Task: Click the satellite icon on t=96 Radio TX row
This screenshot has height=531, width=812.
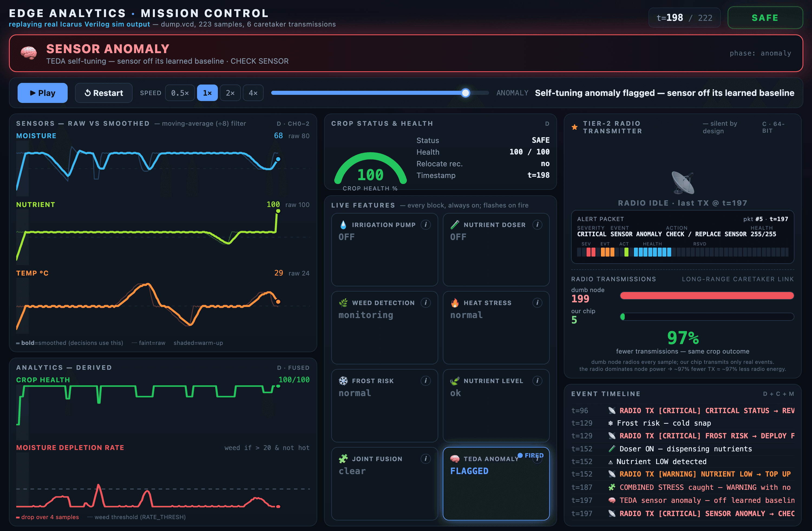Action: click(x=612, y=410)
